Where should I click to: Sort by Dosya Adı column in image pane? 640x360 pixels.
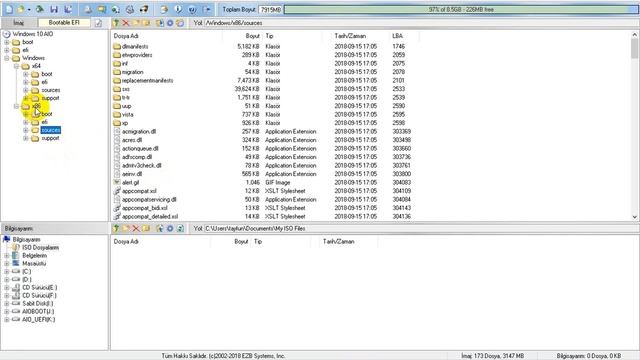click(x=167, y=36)
